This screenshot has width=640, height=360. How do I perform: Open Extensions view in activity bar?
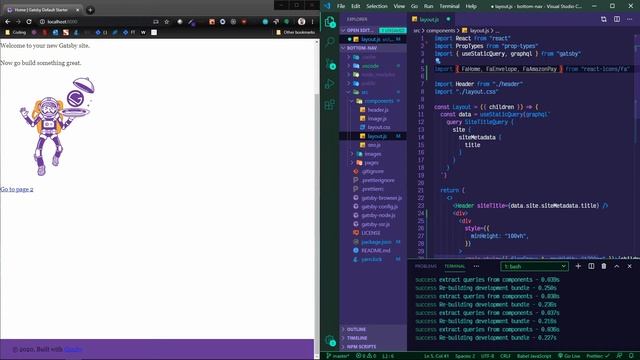click(x=330, y=104)
